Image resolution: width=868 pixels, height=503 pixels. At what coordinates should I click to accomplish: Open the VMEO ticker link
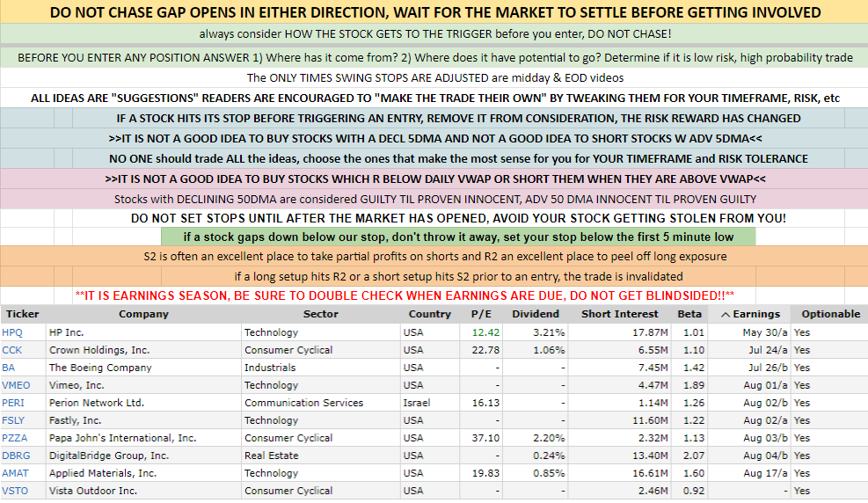pyautogui.click(x=16, y=385)
